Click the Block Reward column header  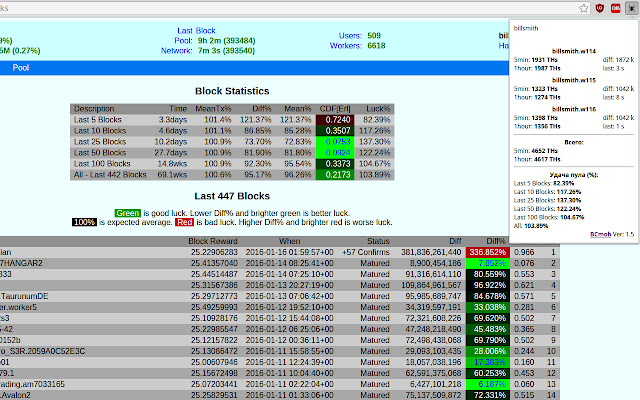coord(213,241)
